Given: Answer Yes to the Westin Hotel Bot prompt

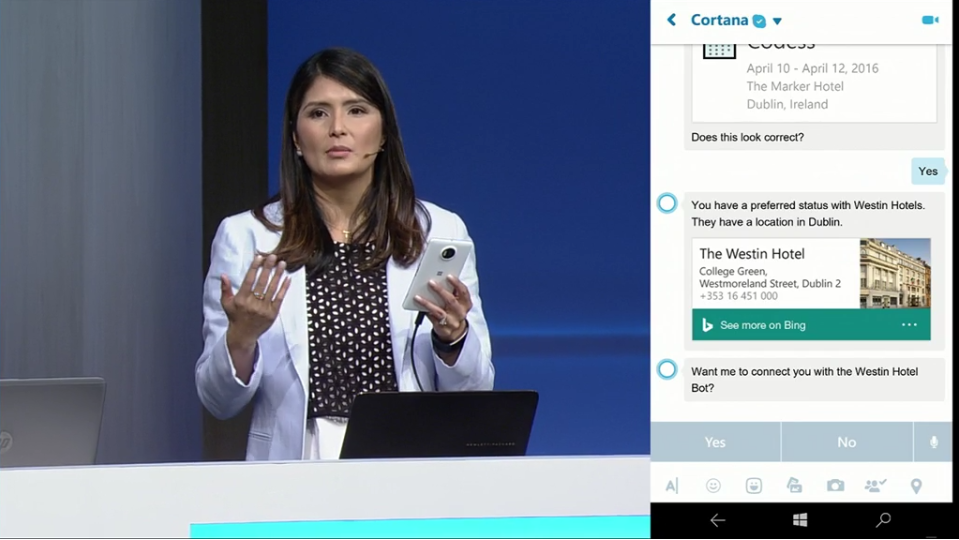Looking at the screenshot, I should point(715,442).
